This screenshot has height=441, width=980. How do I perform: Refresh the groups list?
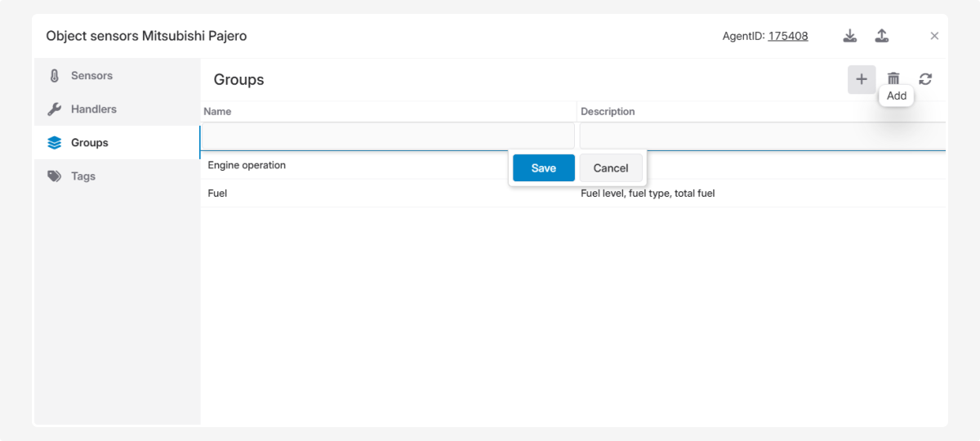925,79
